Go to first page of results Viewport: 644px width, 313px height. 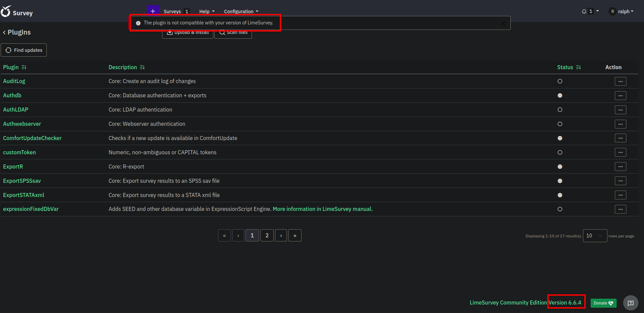pos(225,235)
